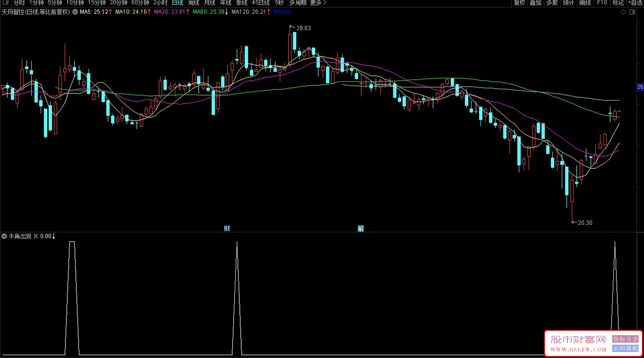Open the 画线 drawing tools
644x358 pixels.
coord(585,3)
